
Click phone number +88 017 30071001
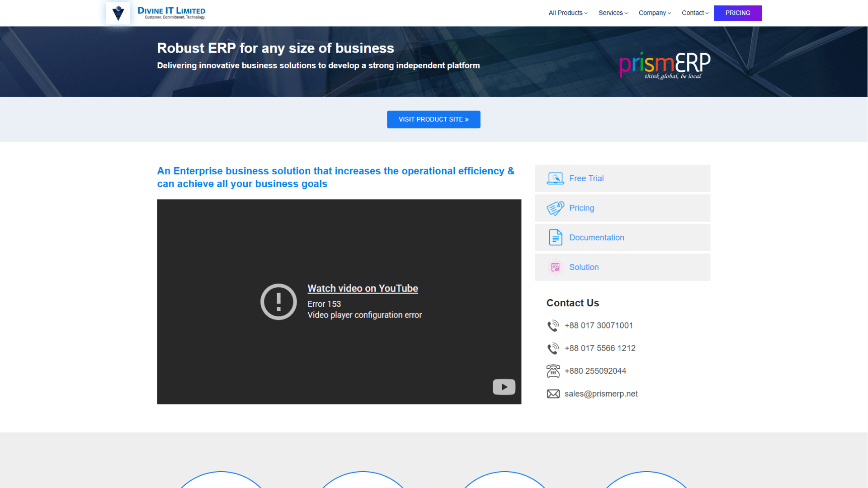click(x=599, y=326)
